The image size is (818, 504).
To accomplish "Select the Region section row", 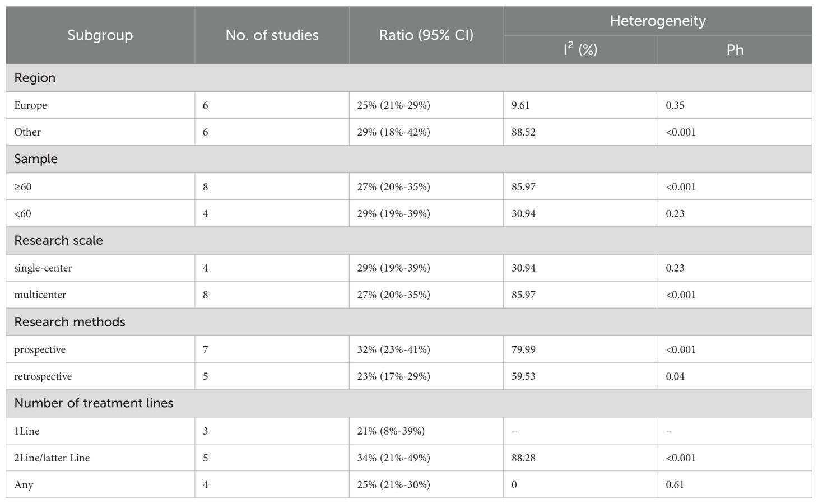I will coord(35,78).
